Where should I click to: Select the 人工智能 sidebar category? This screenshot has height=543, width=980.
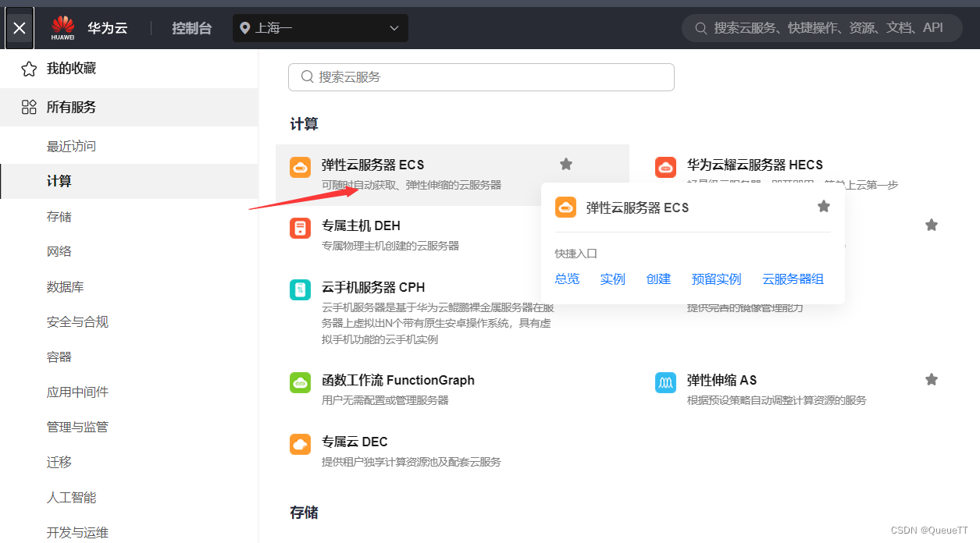click(x=71, y=497)
